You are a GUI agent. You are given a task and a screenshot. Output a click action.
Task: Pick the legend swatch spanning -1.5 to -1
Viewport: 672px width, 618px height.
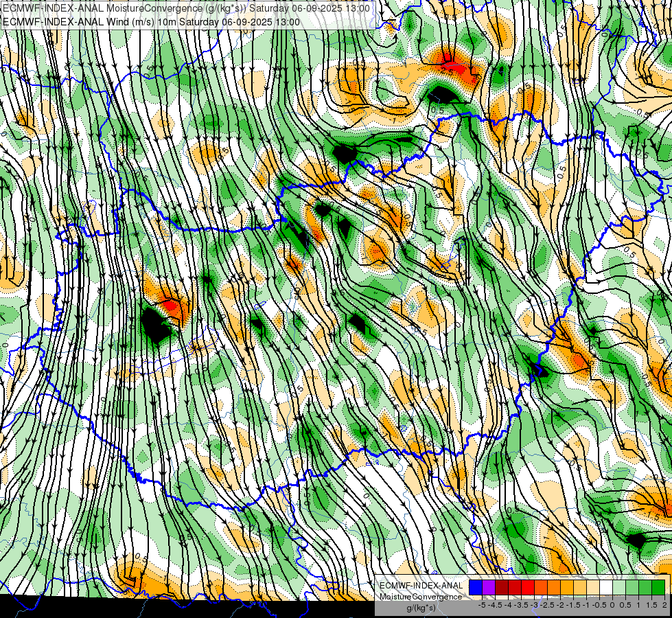pos(580,587)
